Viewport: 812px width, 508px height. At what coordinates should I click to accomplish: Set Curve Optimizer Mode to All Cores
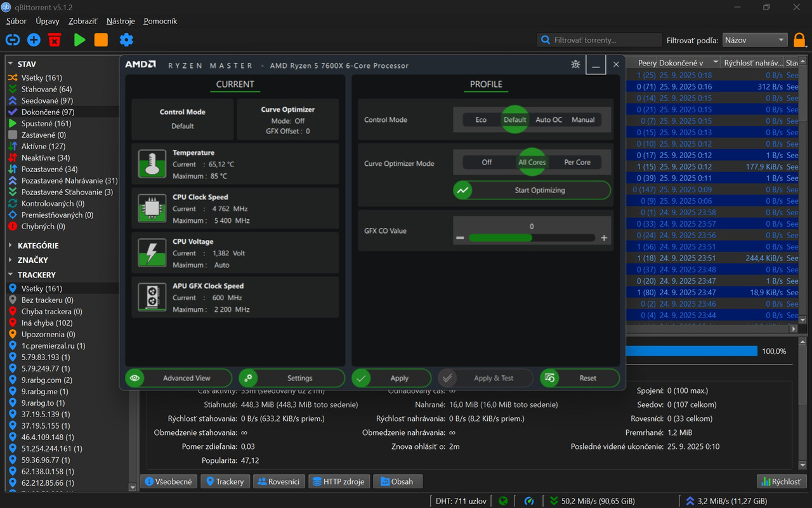532,162
